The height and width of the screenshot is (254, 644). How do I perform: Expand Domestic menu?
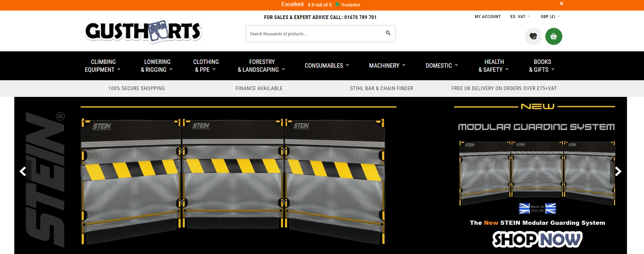[x=442, y=66]
